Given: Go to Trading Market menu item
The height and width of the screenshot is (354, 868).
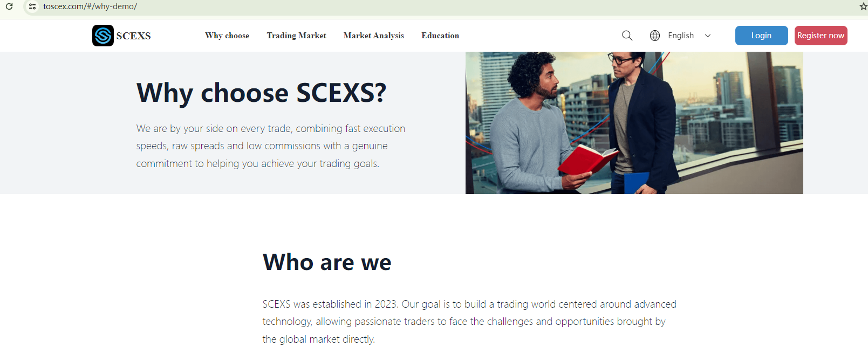Looking at the screenshot, I should pyautogui.click(x=296, y=36).
